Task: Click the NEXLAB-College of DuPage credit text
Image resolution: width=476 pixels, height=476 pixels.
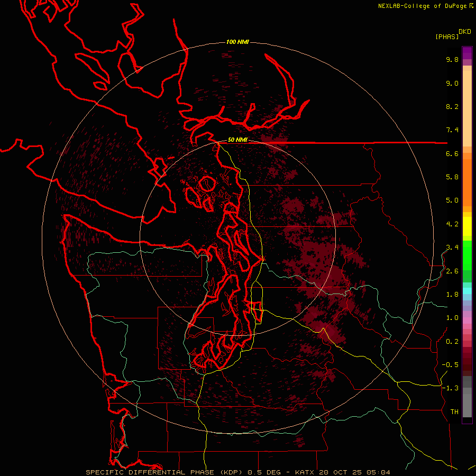Action: tap(425, 6)
